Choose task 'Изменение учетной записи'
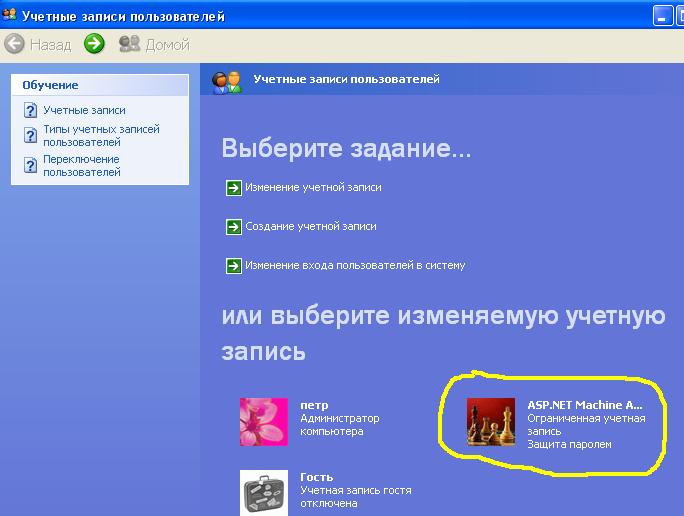This screenshot has width=684, height=516. click(313, 188)
